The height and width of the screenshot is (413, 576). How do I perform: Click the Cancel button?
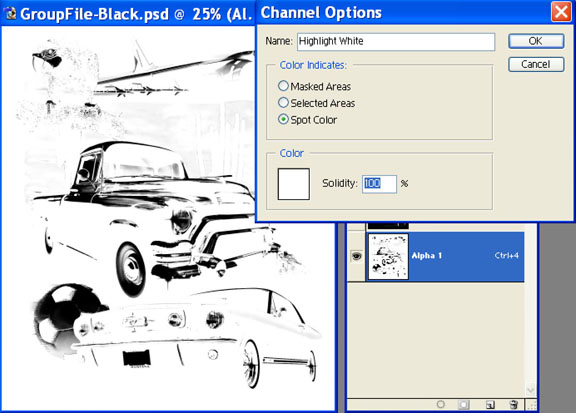click(536, 64)
